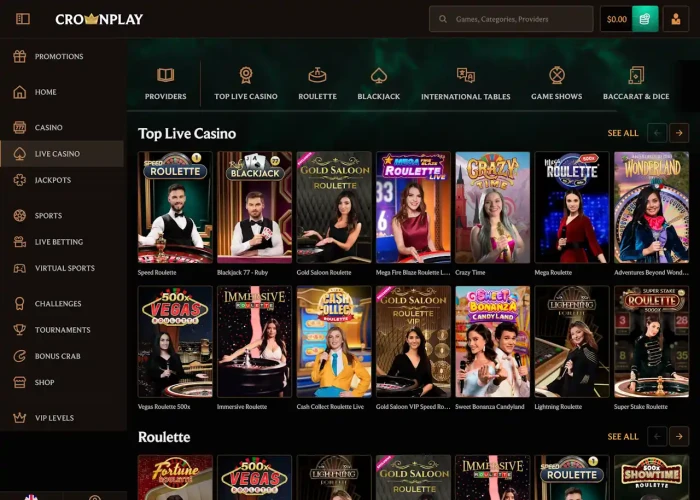Collapse the sidebar panel icon

pyautogui.click(x=23, y=19)
